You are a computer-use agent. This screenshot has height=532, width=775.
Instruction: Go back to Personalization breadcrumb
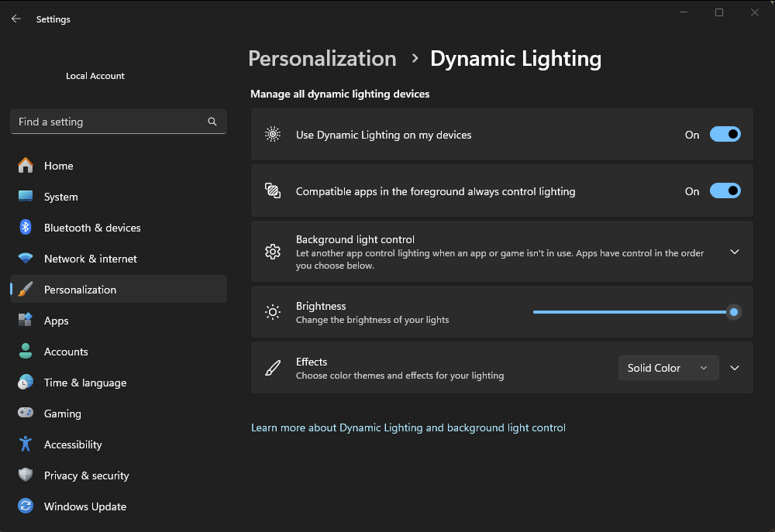[x=322, y=59]
